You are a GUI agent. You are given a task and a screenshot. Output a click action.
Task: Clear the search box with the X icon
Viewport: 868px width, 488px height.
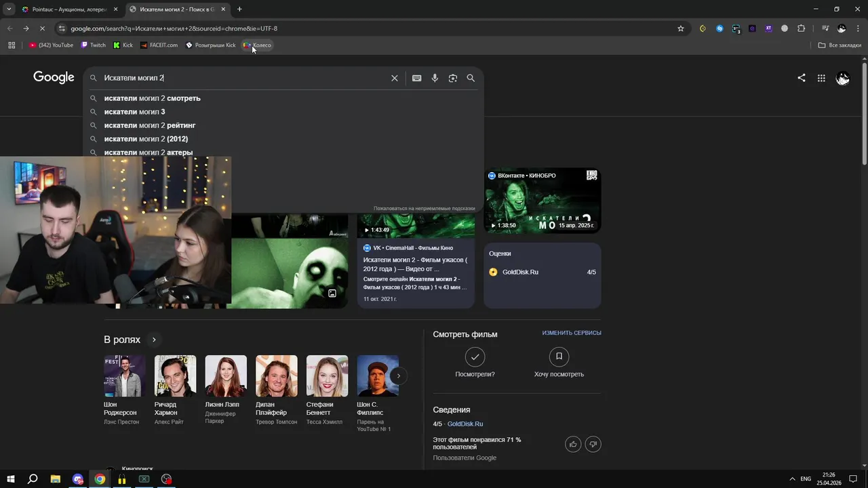click(394, 78)
